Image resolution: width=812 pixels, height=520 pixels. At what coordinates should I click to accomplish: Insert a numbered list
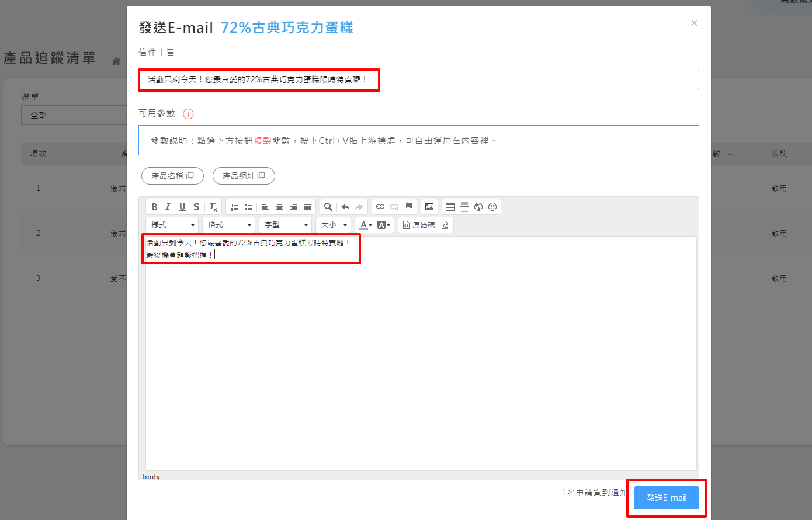click(x=234, y=207)
